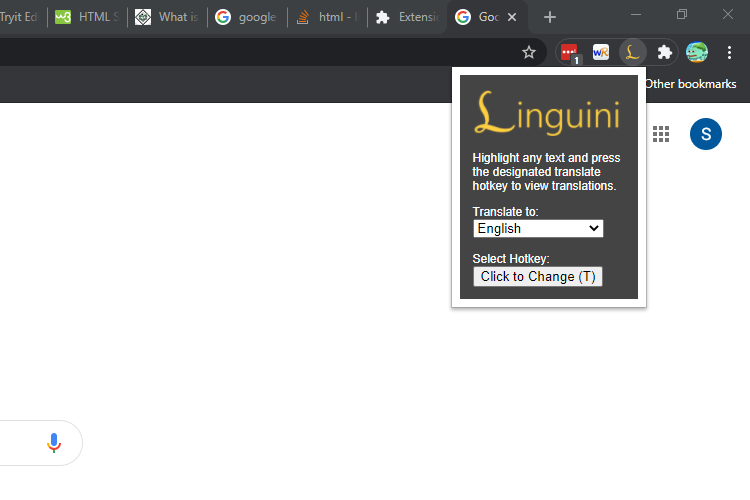Click the Select Hotkey: label
The width and height of the screenshot is (750, 500).
coord(511,259)
